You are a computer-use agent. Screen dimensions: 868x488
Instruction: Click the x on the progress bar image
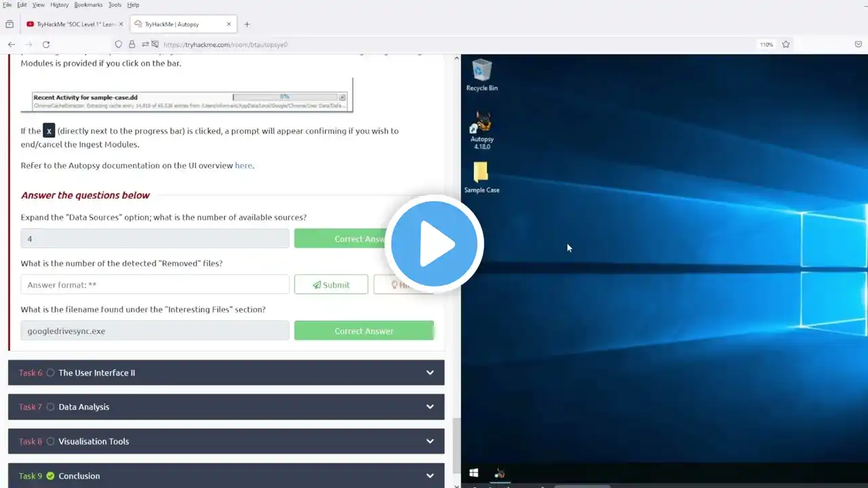[x=342, y=98]
